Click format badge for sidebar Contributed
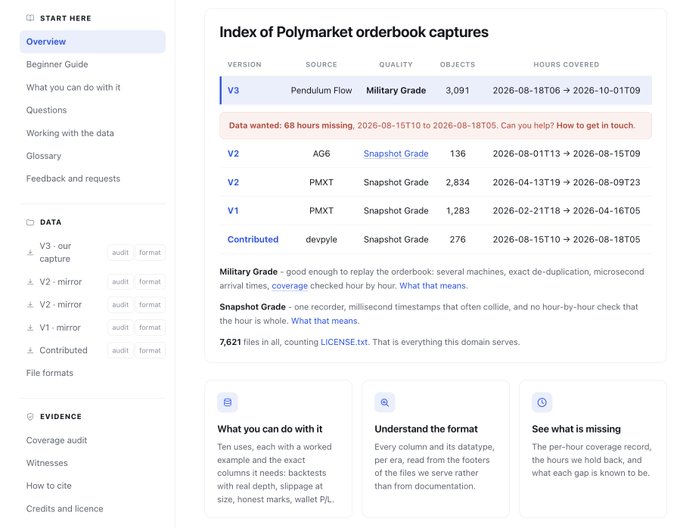The width and height of the screenshot is (680, 528). click(150, 350)
